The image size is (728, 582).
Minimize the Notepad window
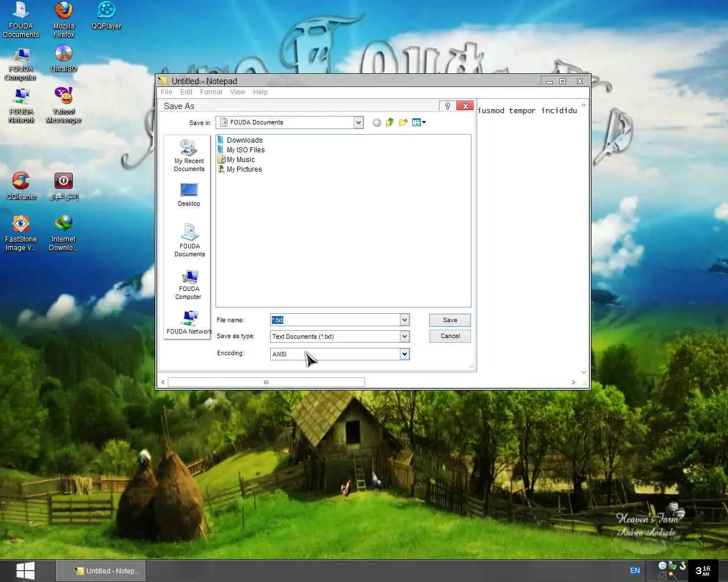[x=549, y=81]
